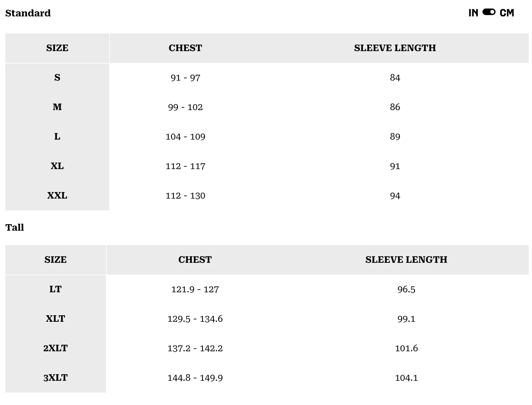Click chest value 104 - 109
This screenshot has width=532, height=405.
(185, 137)
